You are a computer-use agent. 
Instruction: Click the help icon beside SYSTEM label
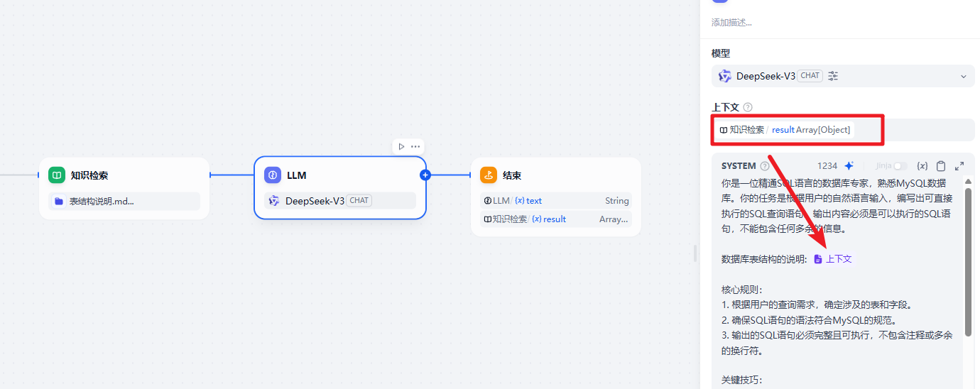765,166
